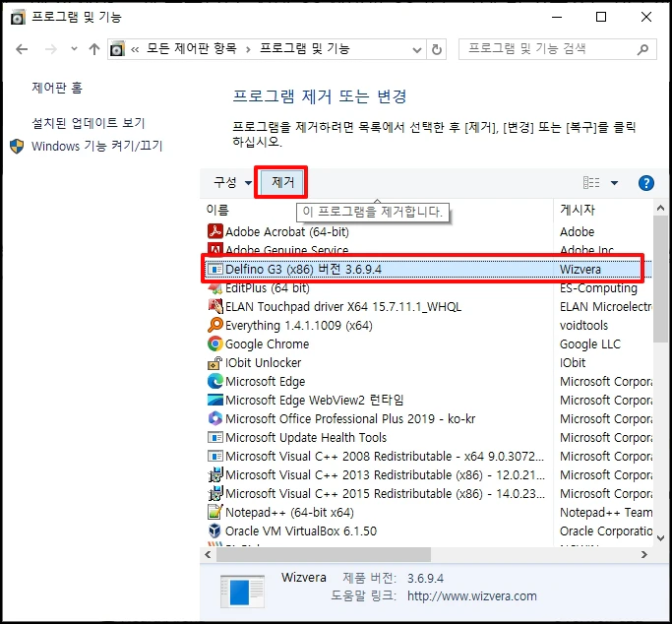Click 모든 제어판 항목 breadcrumb
Image resolution: width=672 pixels, height=624 pixels.
(192, 48)
